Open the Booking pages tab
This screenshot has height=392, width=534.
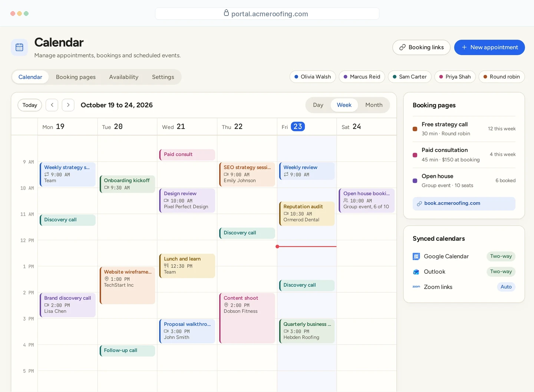click(x=76, y=77)
